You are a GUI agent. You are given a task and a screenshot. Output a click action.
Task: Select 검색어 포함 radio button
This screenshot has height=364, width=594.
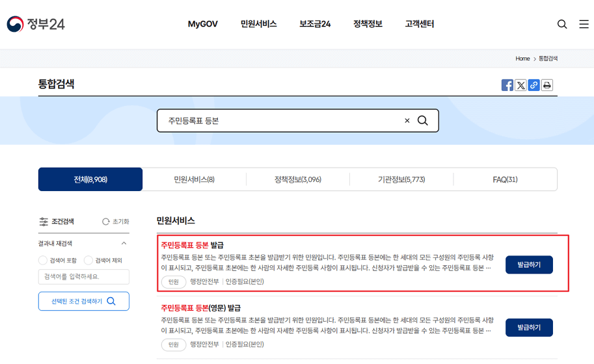[43, 260]
